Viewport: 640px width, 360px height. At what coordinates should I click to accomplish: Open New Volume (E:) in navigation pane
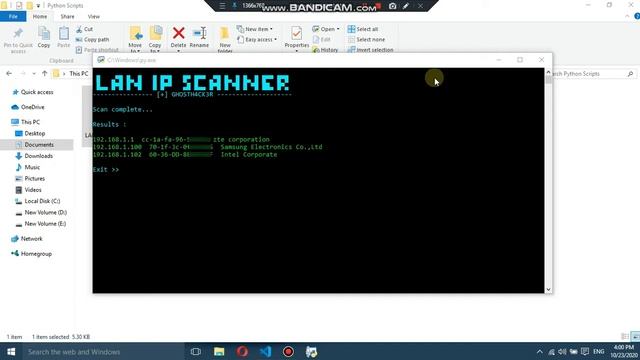click(x=40, y=224)
